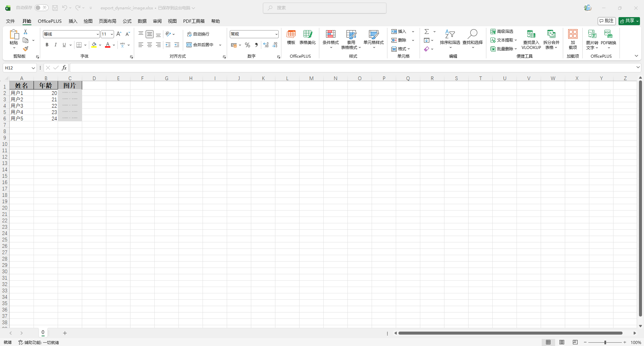Open Find and Select magnifier tool
The height and width of the screenshot is (346, 644).
coord(472,34)
